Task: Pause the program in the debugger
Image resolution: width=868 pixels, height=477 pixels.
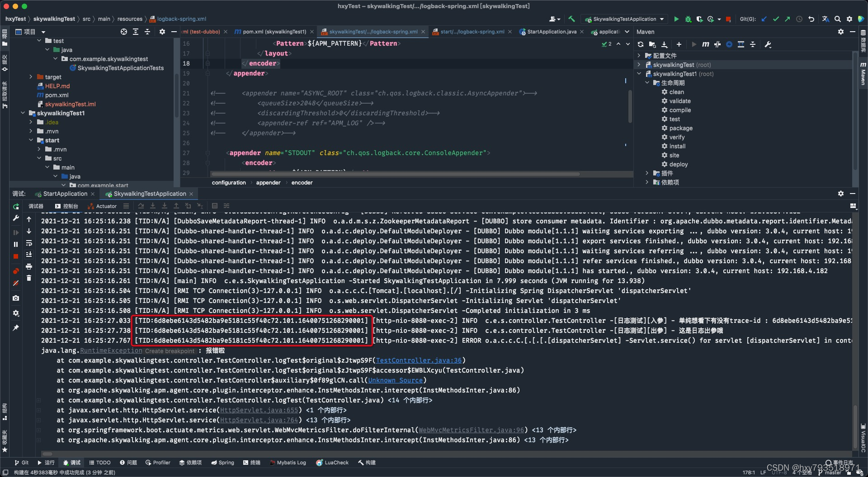Action: click(16, 244)
